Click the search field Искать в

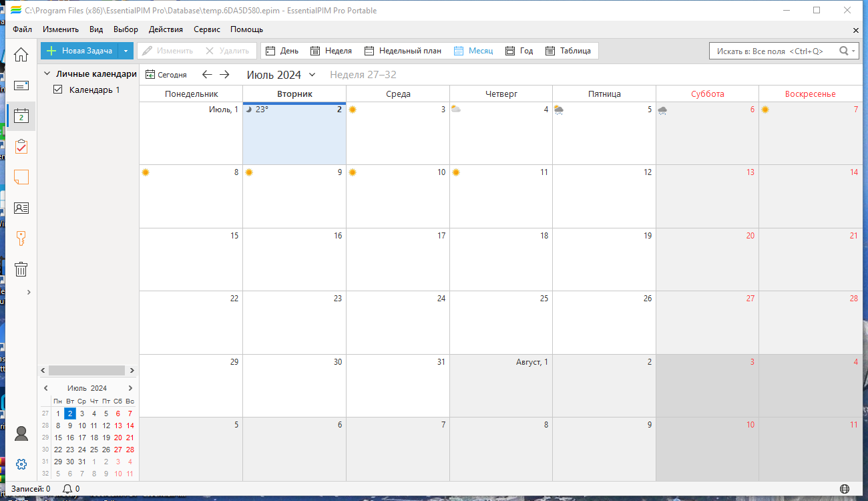pos(772,51)
